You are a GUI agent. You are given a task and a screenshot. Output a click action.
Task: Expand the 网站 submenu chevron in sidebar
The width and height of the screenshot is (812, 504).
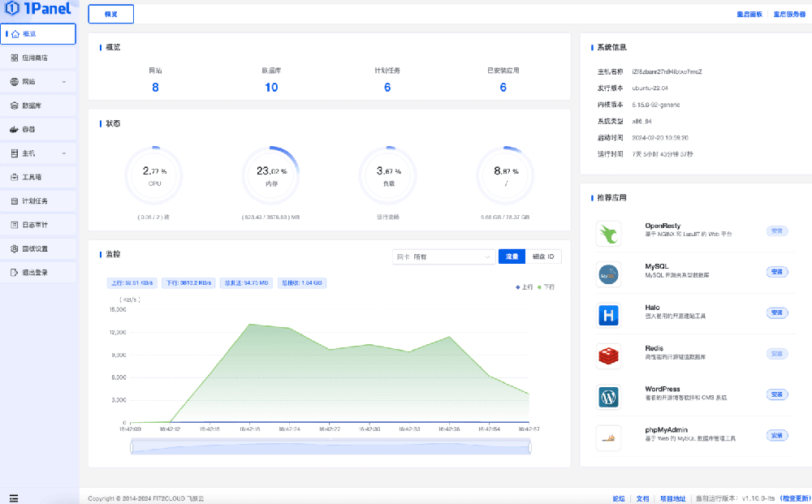(x=64, y=82)
